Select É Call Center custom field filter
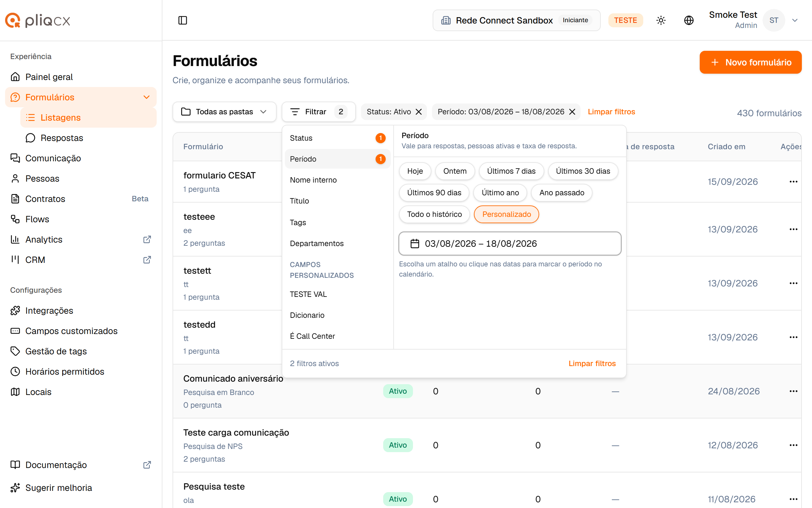Viewport: 812px width, 508px height. click(x=337, y=336)
